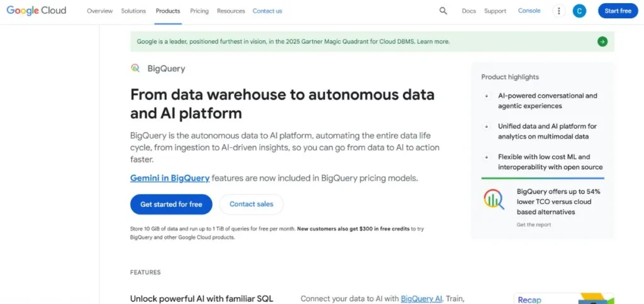This screenshot has width=644, height=304.
Task: Open the BigQuery AI link
Action: pos(421,298)
